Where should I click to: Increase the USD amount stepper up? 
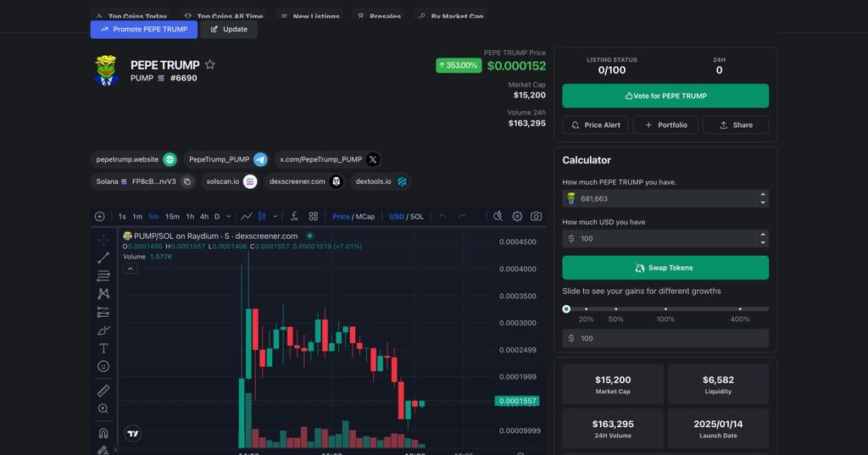point(763,234)
